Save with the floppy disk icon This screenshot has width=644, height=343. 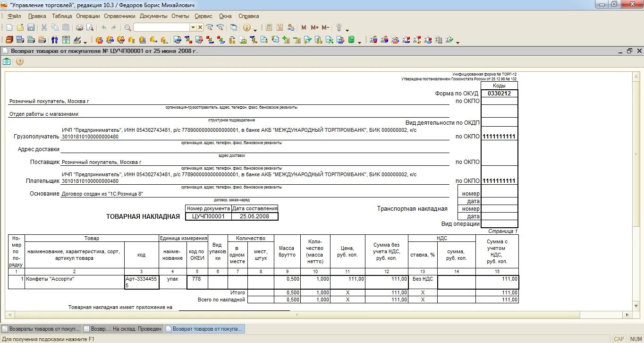click(31, 28)
